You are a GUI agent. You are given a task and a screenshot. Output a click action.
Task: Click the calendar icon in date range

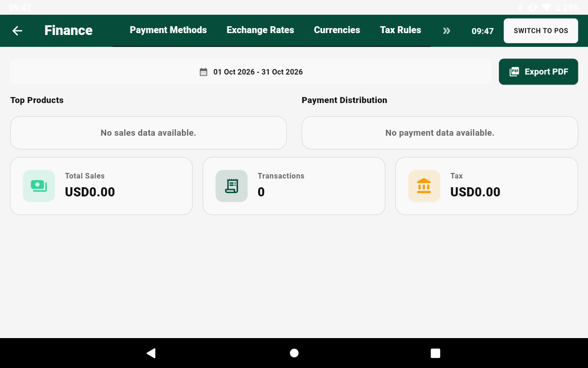(204, 72)
